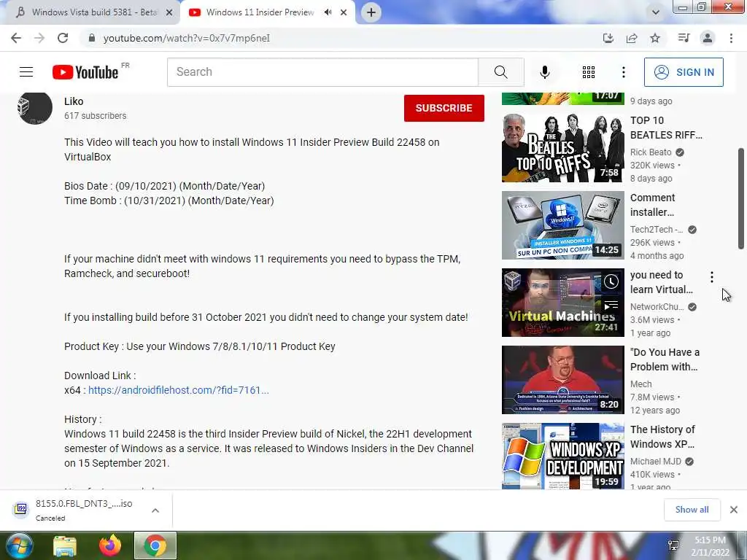Click the '617 subscribers' text

pyautogui.click(x=96, y=116)
